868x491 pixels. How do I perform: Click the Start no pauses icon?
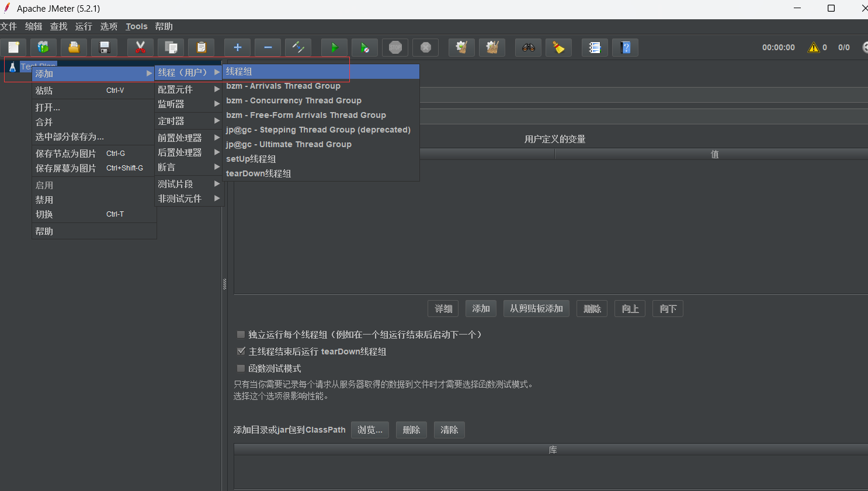[x=364, y=47]
